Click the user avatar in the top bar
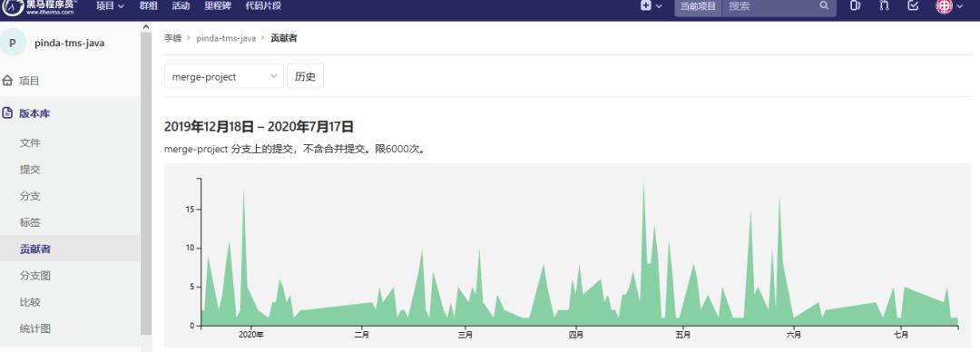This screenshot has width=980, height=352. [x=944, y=6]
